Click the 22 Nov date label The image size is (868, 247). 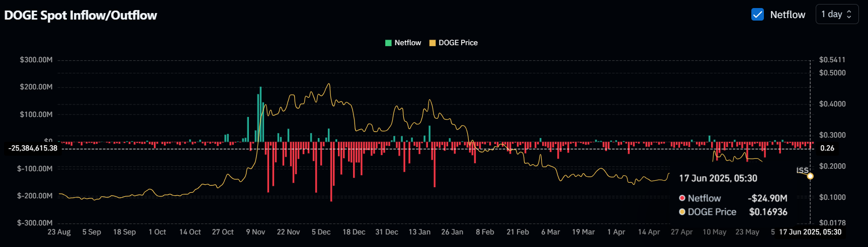point(288,232)
